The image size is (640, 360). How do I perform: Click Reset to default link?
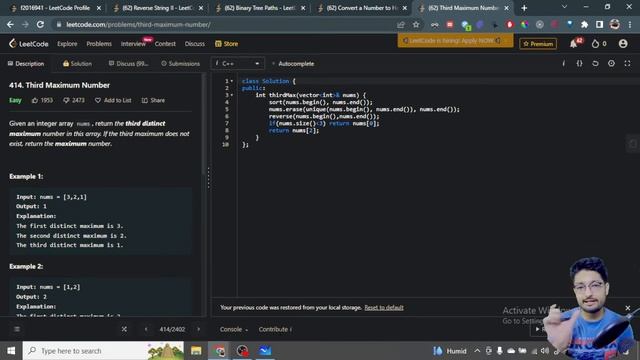384,307
